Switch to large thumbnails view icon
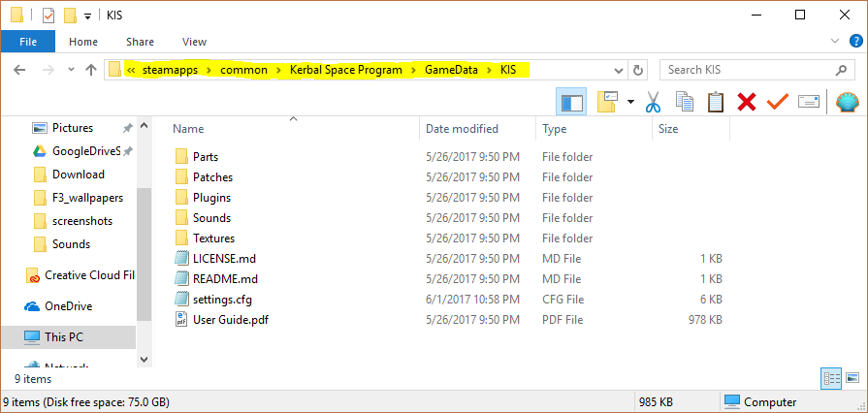868x413 pixels. [853, 379]
